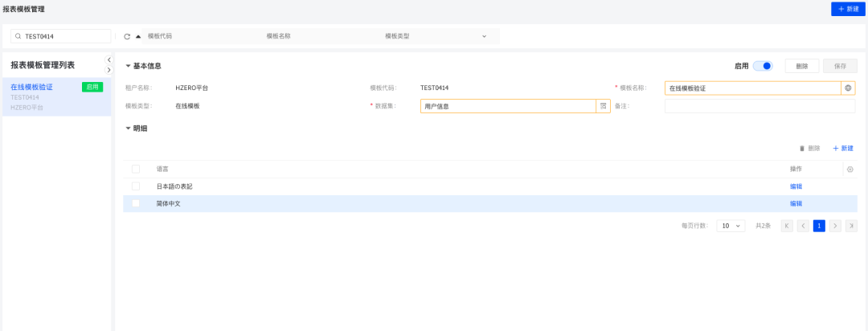Click the 备注 input field
This screenshot has width=868, height=331.
pos(759,106)
